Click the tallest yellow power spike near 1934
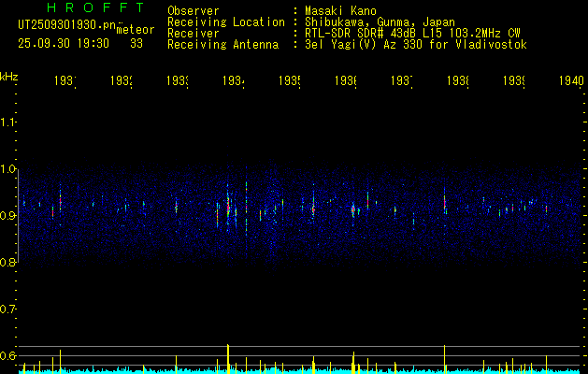This screenshot has width=588, height=374. [x=228, y=359]
